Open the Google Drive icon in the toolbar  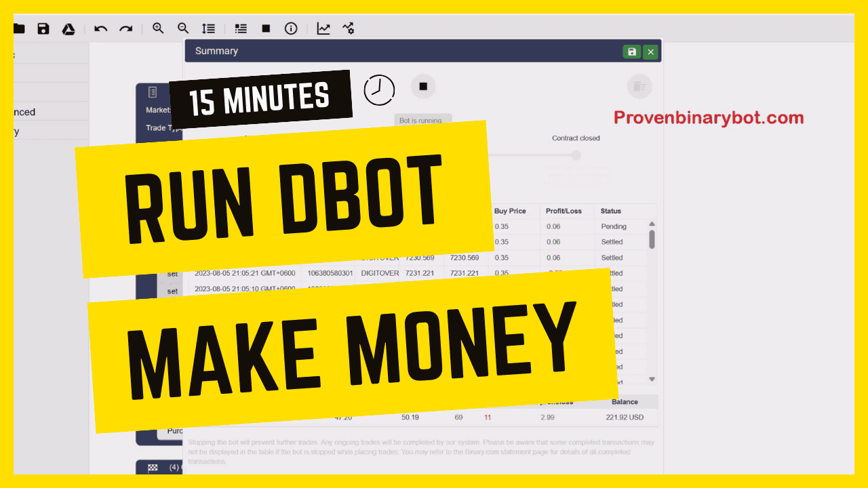68,28
